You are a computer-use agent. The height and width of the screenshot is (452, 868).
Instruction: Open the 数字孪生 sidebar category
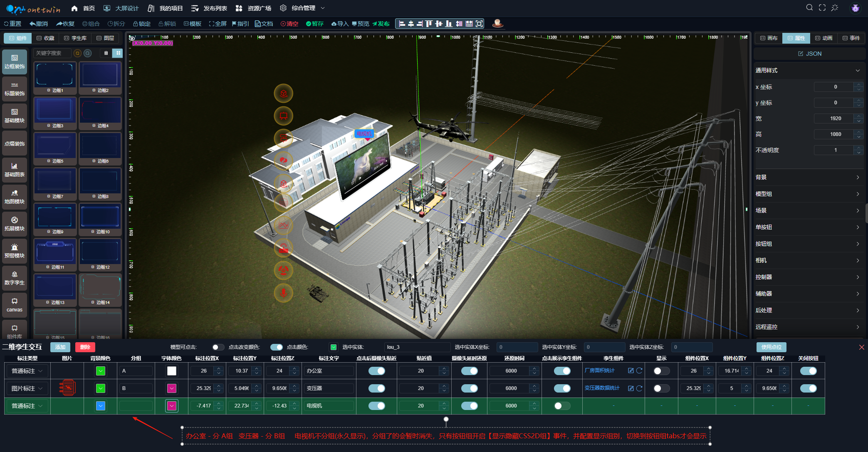click(15, 278)
